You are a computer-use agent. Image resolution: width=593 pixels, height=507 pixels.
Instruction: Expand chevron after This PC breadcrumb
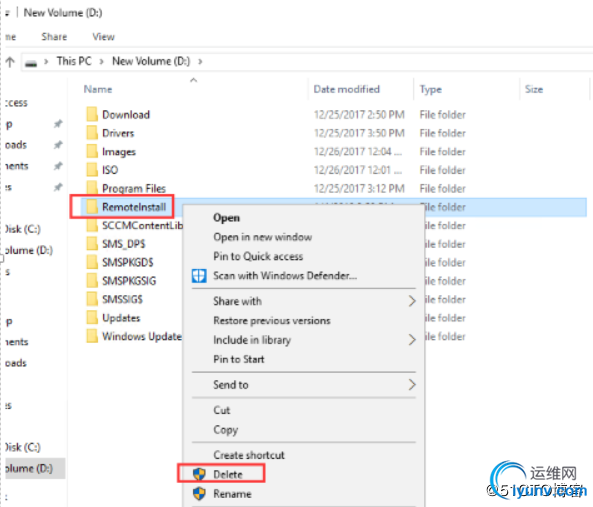pyautogui.click(x=101, y=62)
